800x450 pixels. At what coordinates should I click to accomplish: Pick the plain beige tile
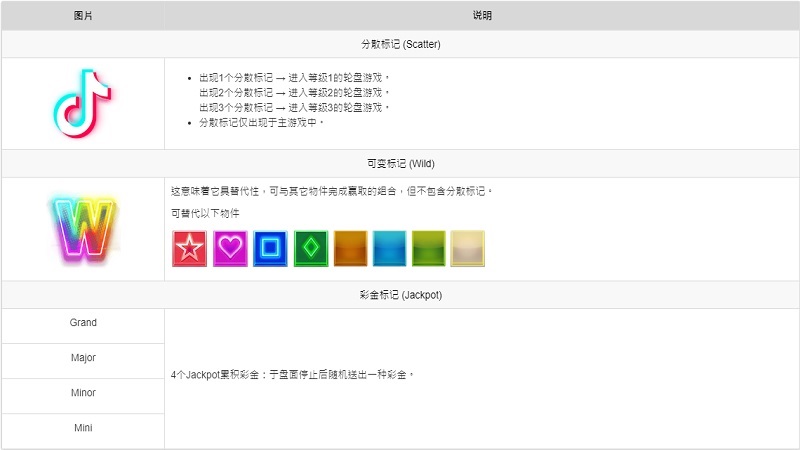pyautogui.click(x=468, y=248)
